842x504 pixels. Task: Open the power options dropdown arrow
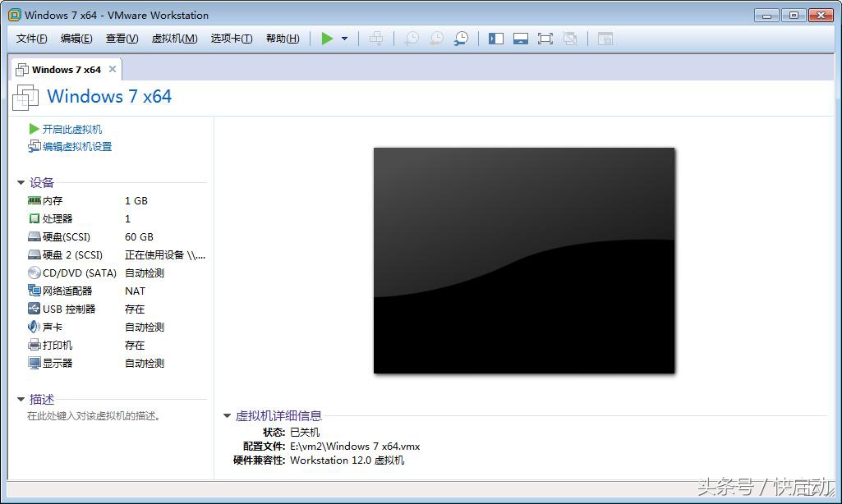coord(344,39)
